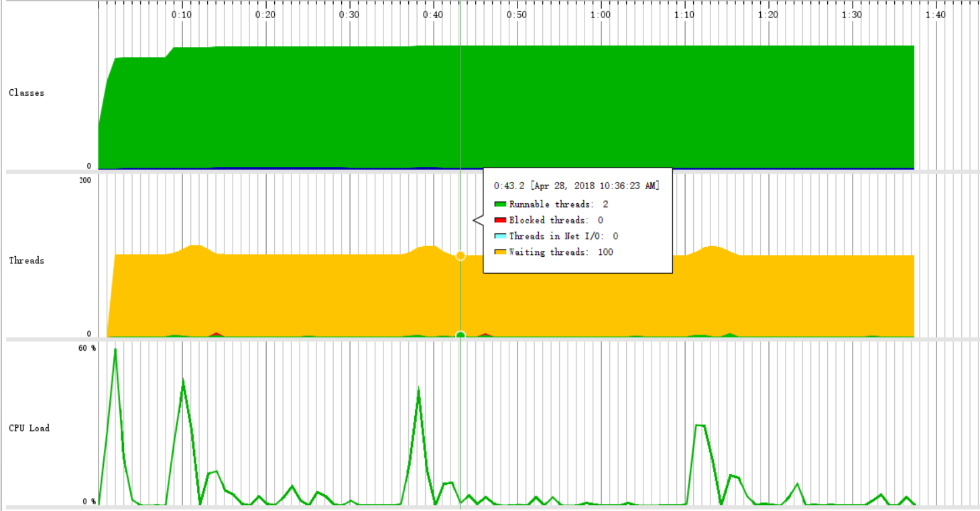Screen dimensions: 980x511
Task: Click the 1:00 time axis label
Action: click(600, 15)
